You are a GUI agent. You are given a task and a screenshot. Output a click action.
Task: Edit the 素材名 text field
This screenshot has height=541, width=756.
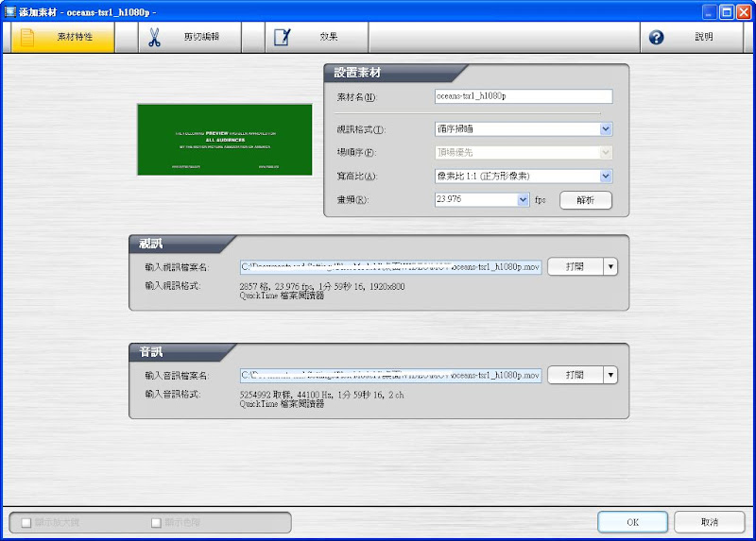pyautogui.click(x=524, y=96)
